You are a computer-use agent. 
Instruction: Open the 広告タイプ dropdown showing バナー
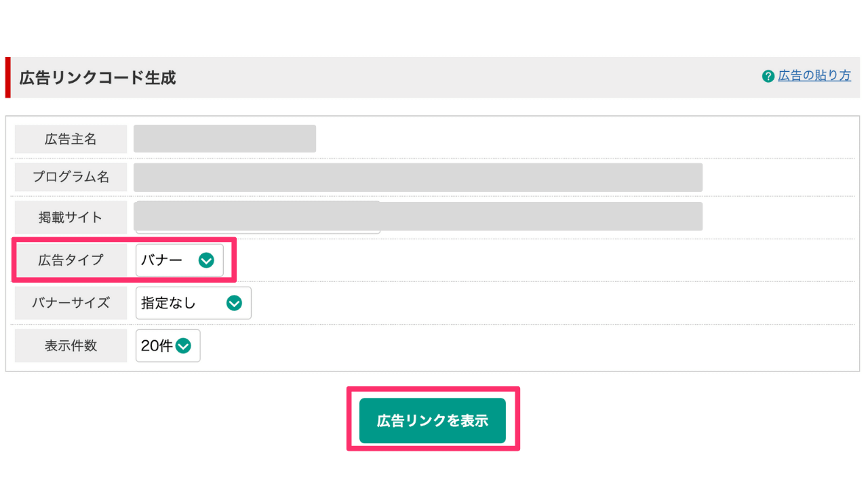pyautogui.click(x=179, y=260)
